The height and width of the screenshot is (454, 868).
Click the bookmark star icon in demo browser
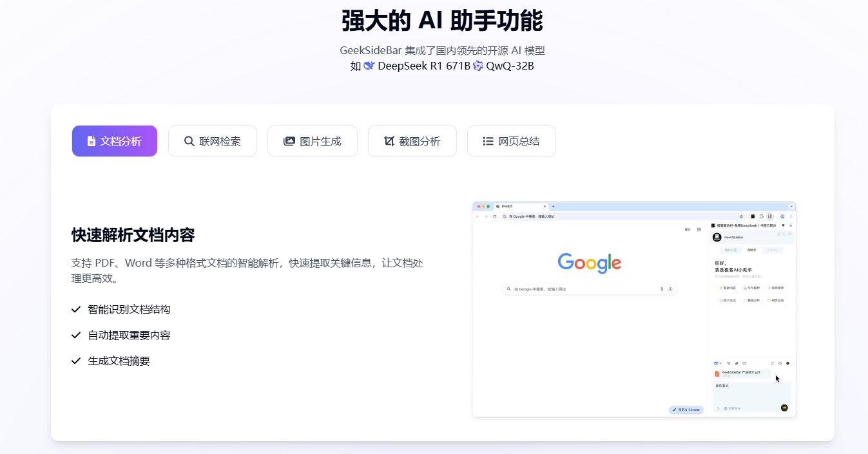(741, 216)
